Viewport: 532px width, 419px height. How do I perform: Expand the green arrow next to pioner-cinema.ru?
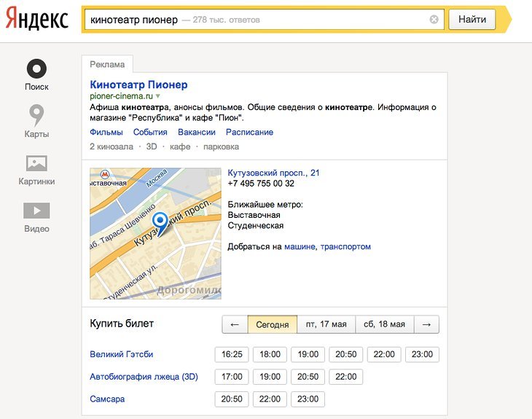157,96
